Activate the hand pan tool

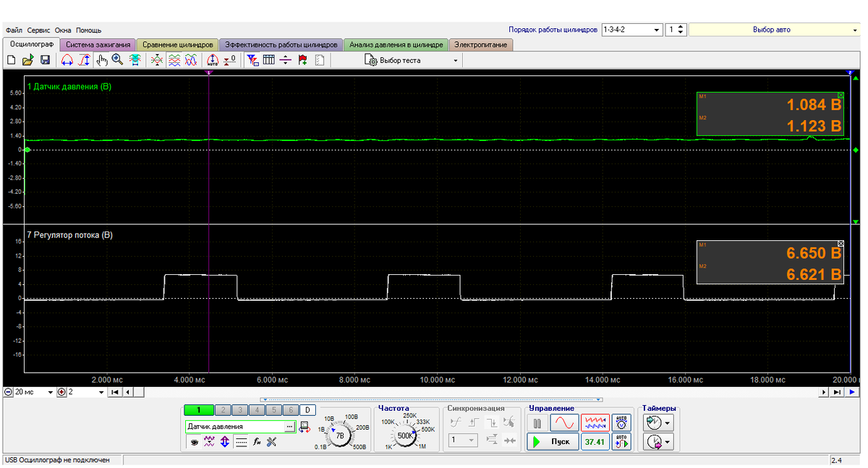click(102, 60)
